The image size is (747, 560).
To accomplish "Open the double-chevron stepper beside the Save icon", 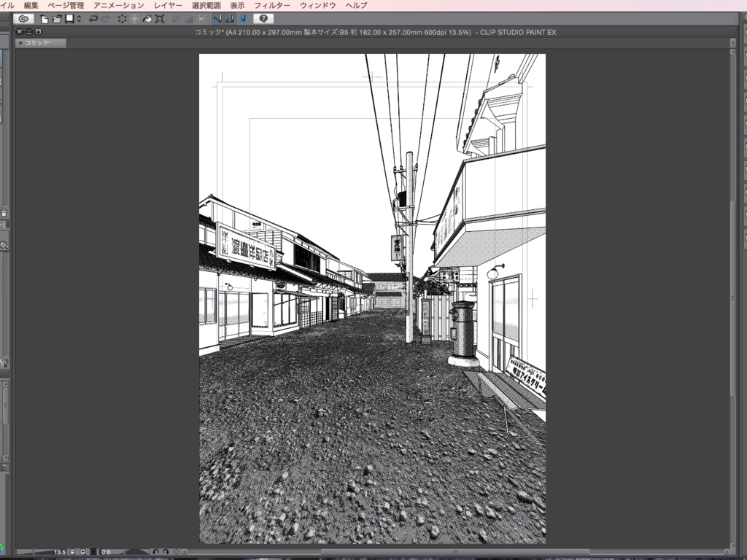I will (78, 18).
